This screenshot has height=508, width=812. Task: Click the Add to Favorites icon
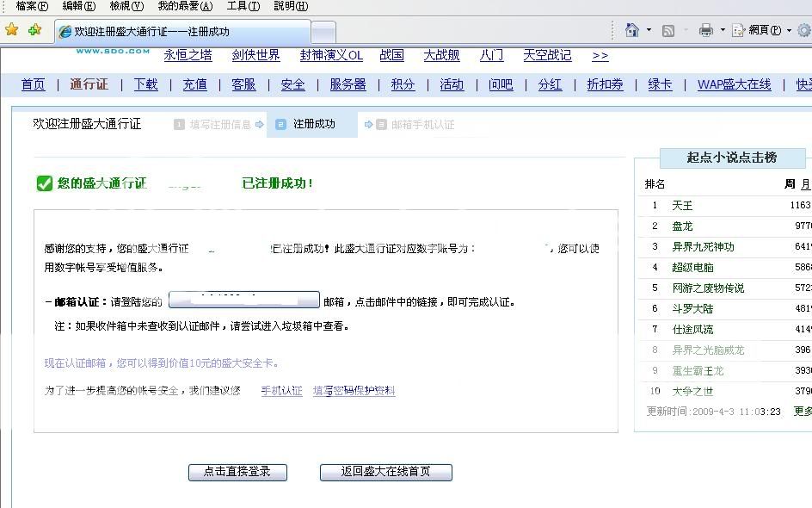point(34,30)
